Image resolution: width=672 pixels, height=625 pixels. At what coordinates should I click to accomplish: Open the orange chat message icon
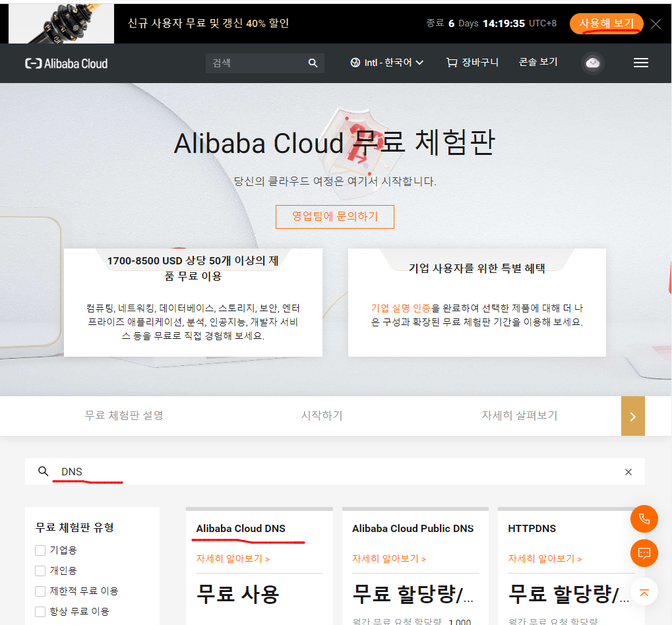click(644, 553)
